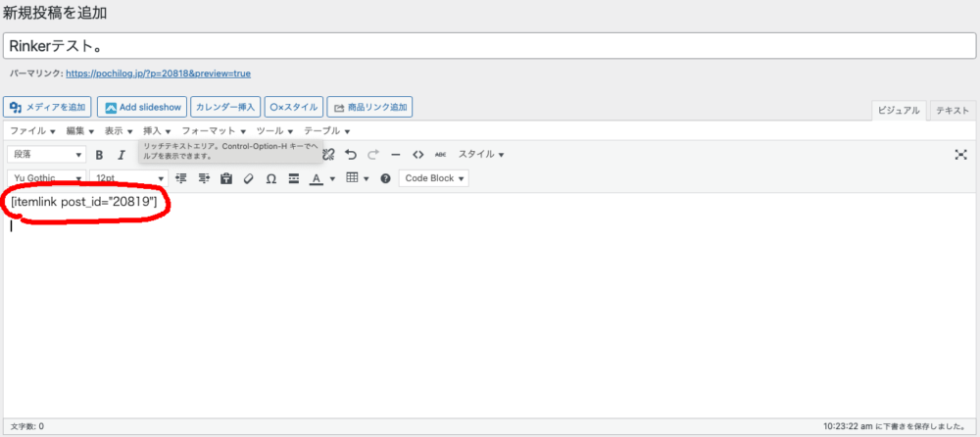The height and width of the screenshot is (437, 980).
Task: Open the source code view icon
Action: 418,155
